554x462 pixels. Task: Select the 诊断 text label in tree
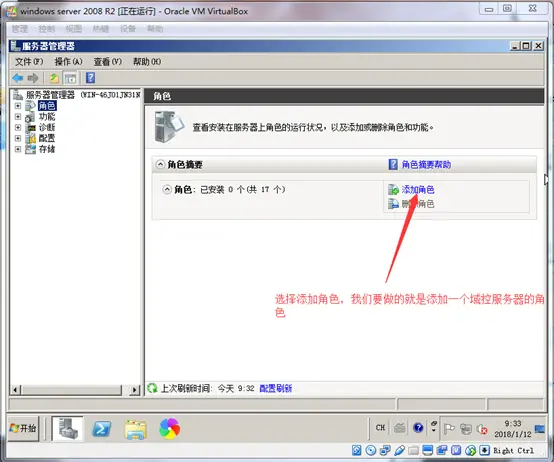(x=47, y=128)
